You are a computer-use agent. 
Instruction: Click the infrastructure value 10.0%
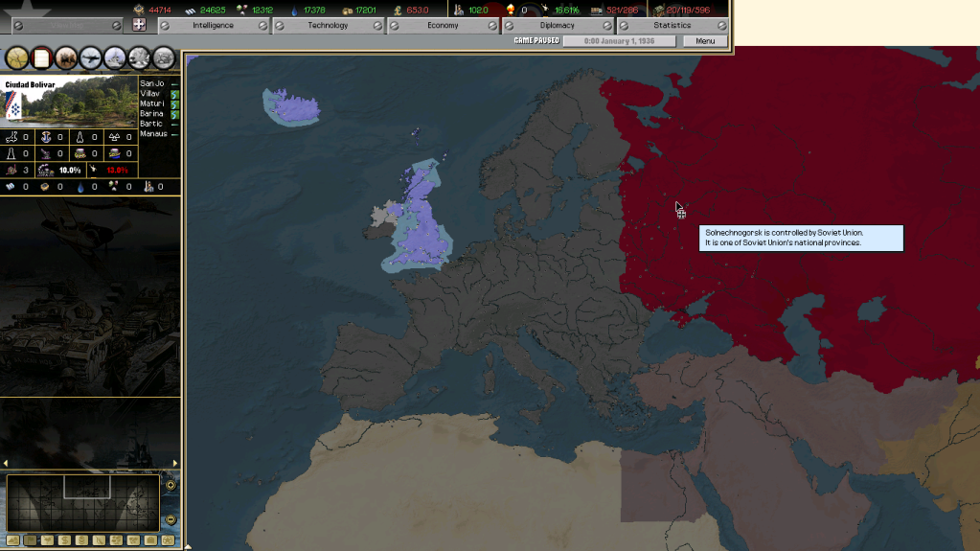pyautogui.click(x=70, y=171)
